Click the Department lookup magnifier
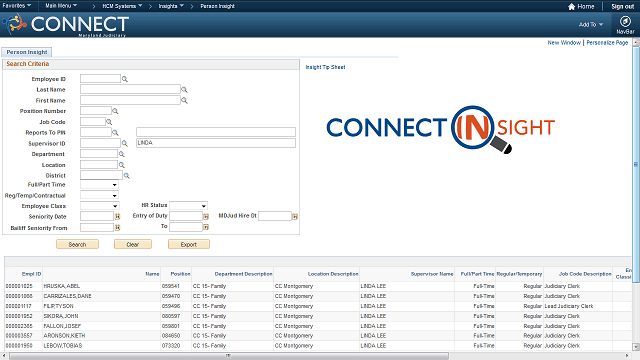Image resolution: width=640 pixels, height=360 pixels. tap(122, 154)
